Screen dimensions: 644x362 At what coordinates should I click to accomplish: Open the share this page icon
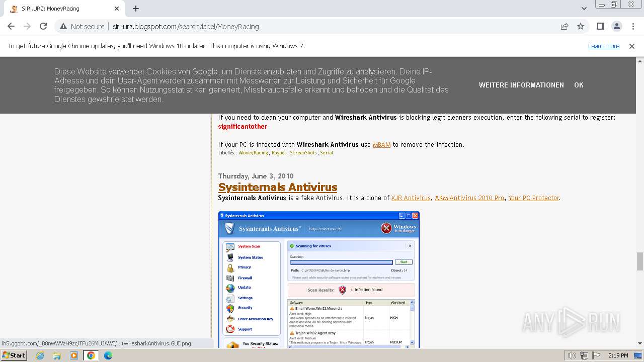565,26
